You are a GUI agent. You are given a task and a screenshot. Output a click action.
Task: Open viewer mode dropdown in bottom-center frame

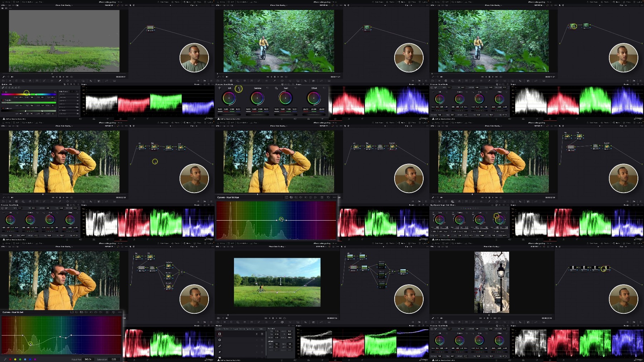tap(219, 318)
